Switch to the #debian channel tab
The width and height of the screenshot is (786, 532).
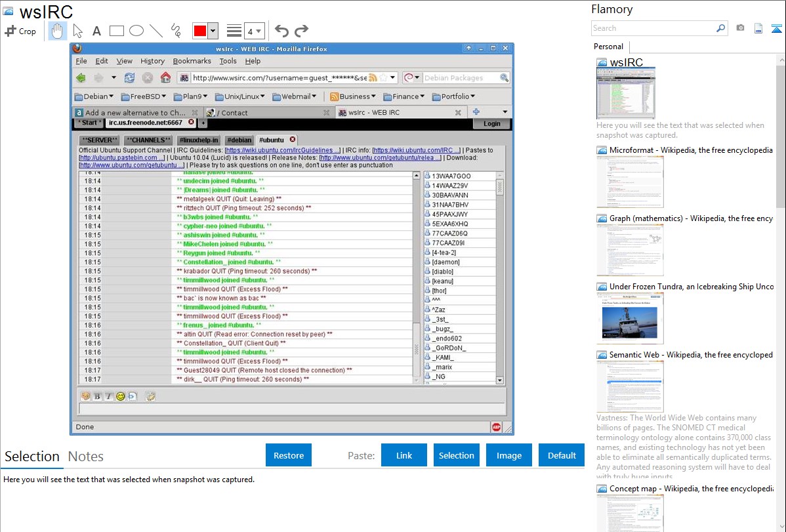coord(239,140)
